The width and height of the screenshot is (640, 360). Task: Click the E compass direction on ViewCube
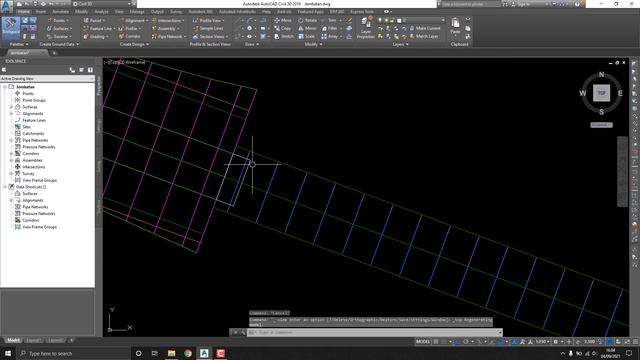(x=620, y=93)
